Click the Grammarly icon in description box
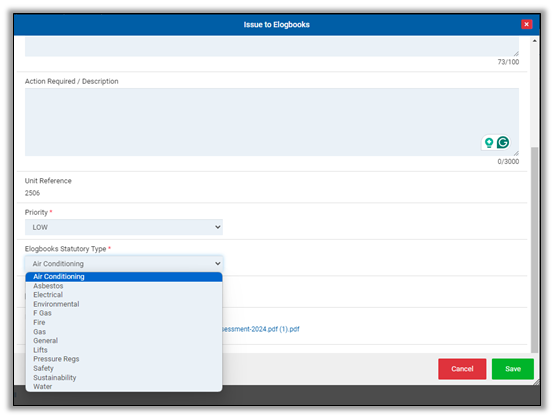The height and width of the screenshot is (418, 554). pyautogui.click(x=503, y=142)
